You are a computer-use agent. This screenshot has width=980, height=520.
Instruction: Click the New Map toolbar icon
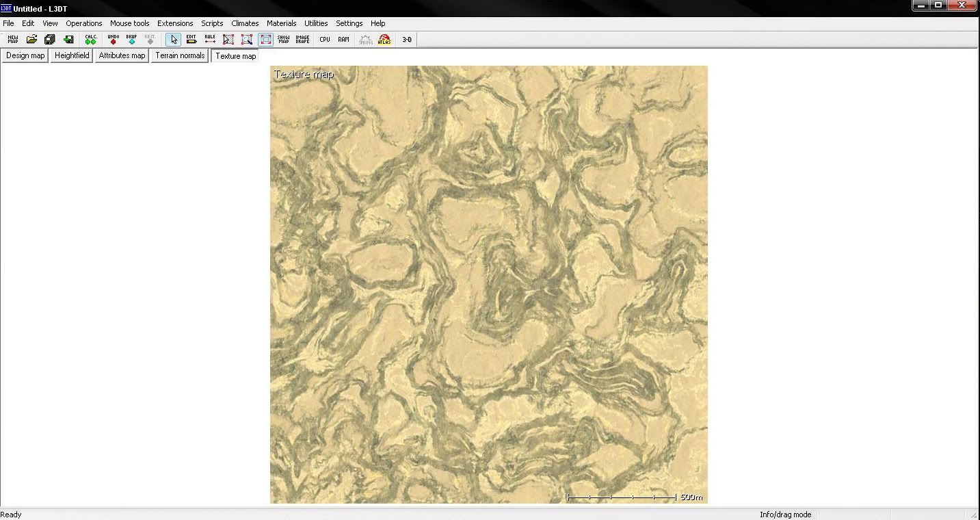[12, 40]
